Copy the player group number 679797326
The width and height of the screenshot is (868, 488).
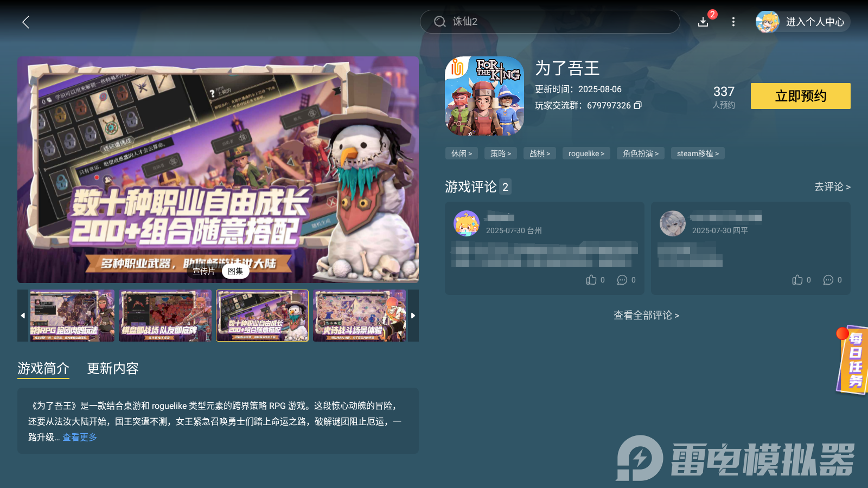(638, 105)
